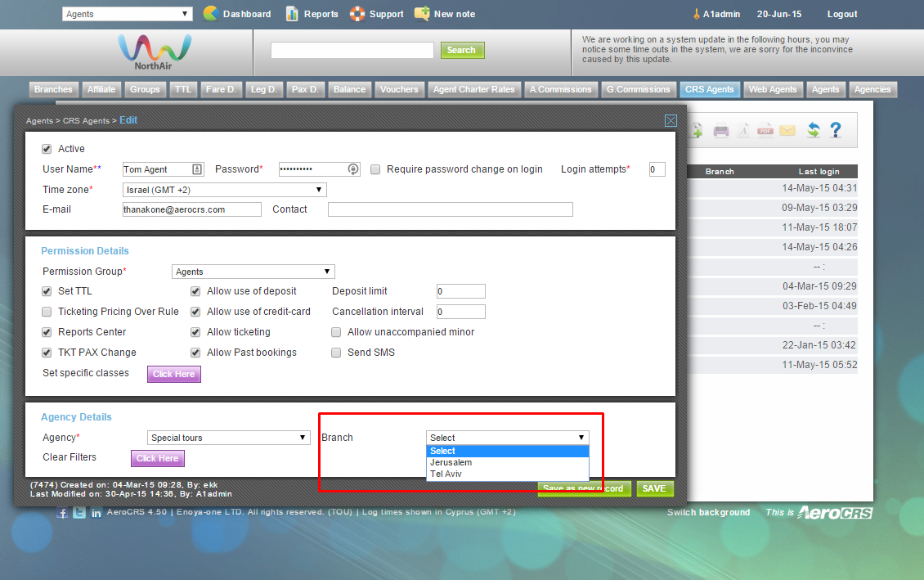This screenshot has width=924, height=580.
Task: Toggle the Set TTL checkbox
Action: [47, 291]
